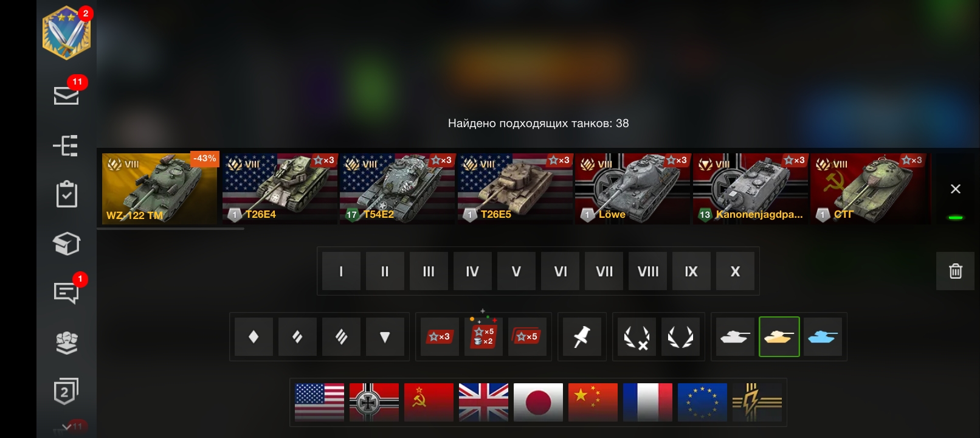Collapse the filter panel with X
This screenshot has height=438, width=980.
coord(956,189)
